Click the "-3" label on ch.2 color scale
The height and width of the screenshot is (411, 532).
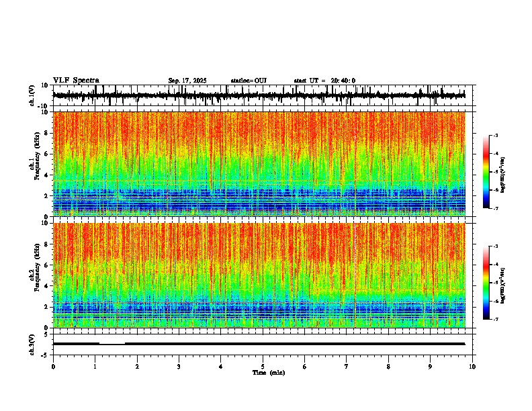496,246
